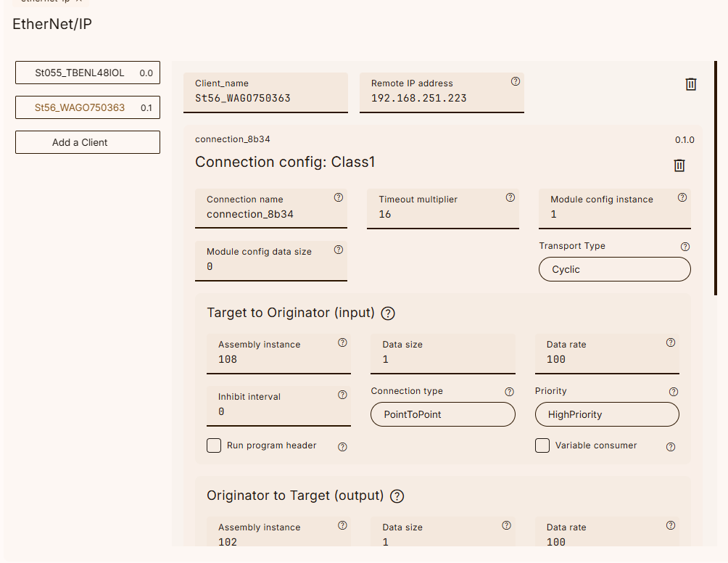728x563 pixels.
Task: Open help icon for Remote IP address
Action: (516, 82)
